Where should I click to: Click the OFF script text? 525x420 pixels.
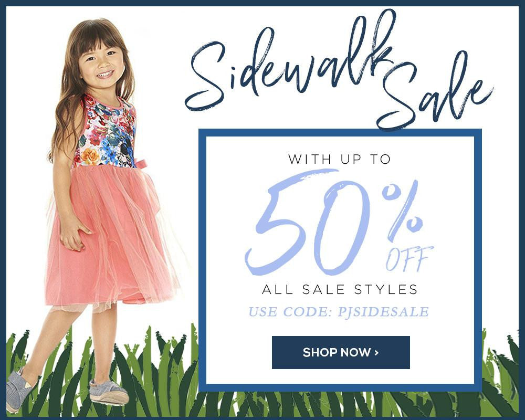(409, 259)
